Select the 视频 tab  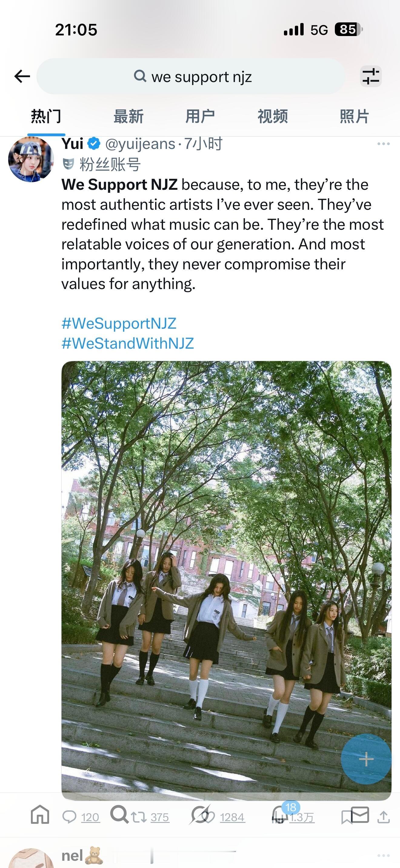tap(272, 116)
